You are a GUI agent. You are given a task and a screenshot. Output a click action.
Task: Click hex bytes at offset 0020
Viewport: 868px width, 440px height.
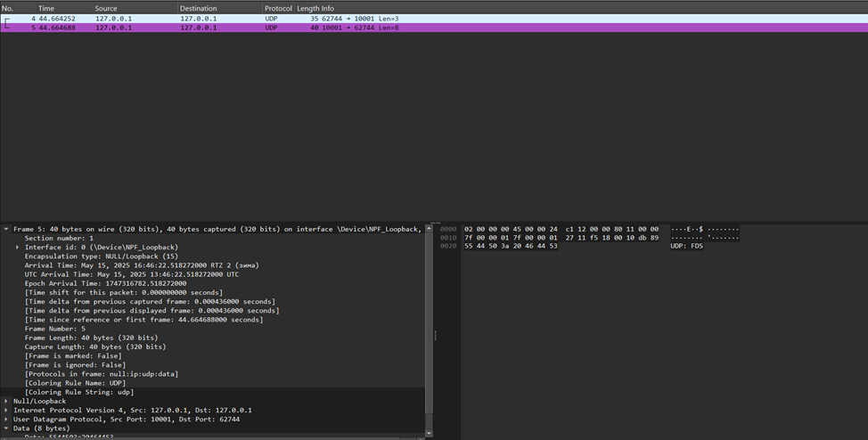(511, 246)
